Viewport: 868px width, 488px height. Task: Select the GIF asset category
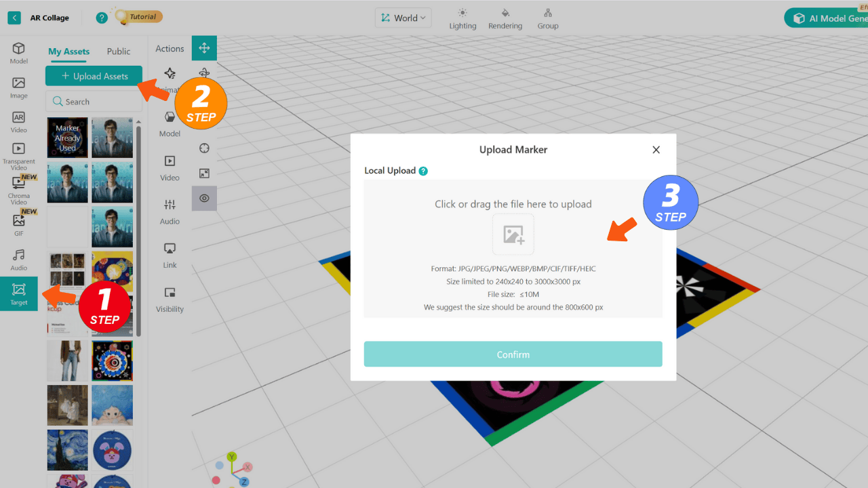pyautogui.click(x=18, y=224)
